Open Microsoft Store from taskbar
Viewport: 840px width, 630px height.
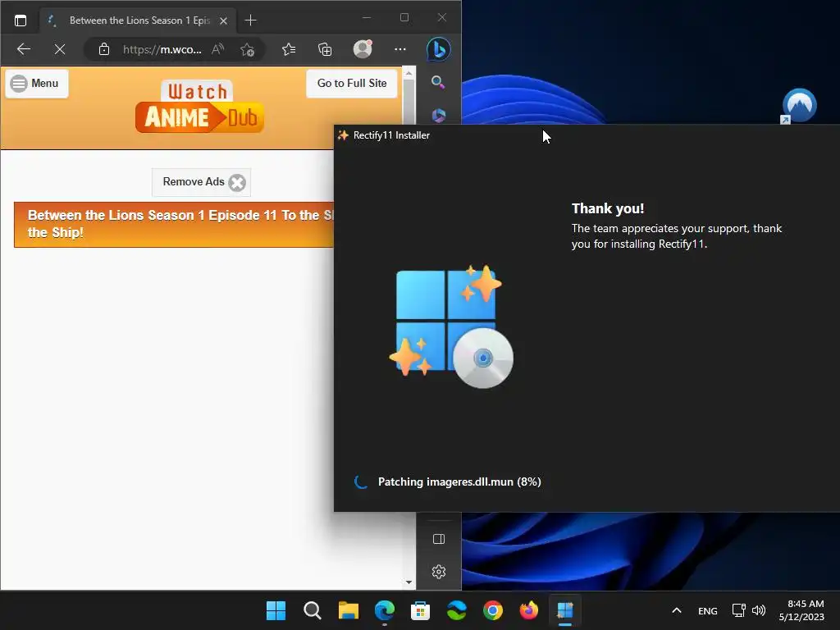[x=421, y=610]
